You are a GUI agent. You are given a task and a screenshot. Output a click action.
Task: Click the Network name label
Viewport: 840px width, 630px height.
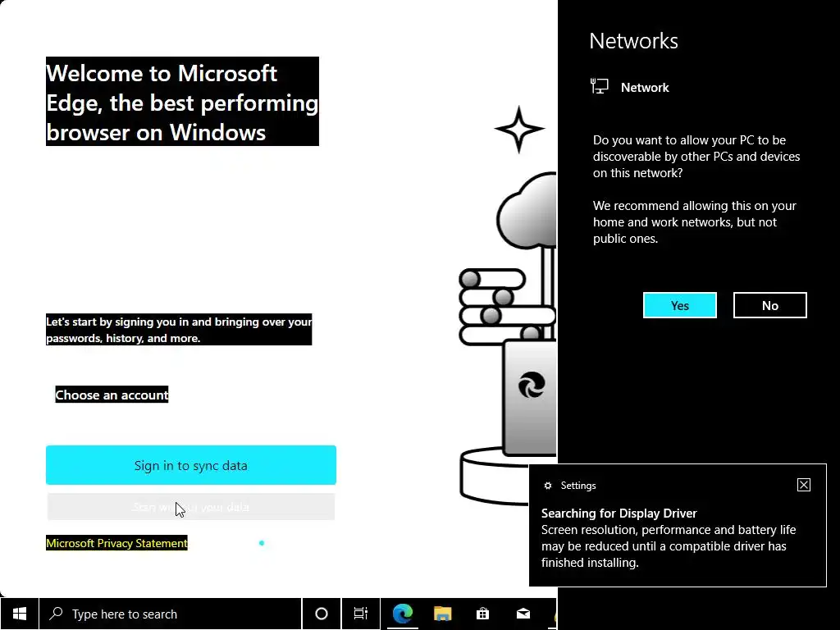pyautogui.click(x=645, y=87)
